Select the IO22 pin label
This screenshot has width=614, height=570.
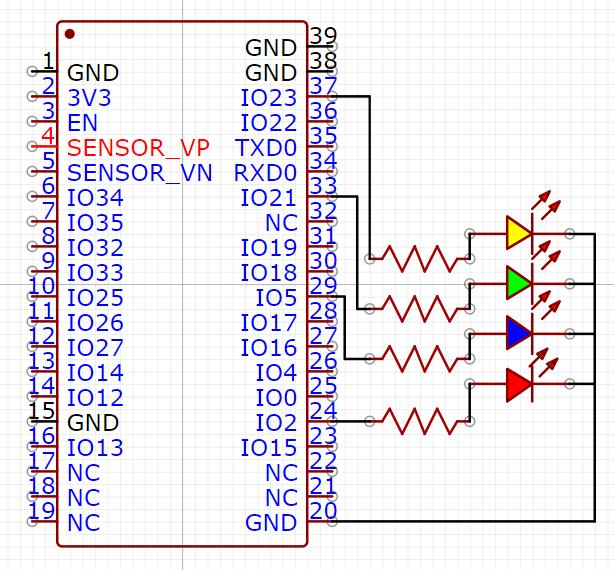pos(269,123)
